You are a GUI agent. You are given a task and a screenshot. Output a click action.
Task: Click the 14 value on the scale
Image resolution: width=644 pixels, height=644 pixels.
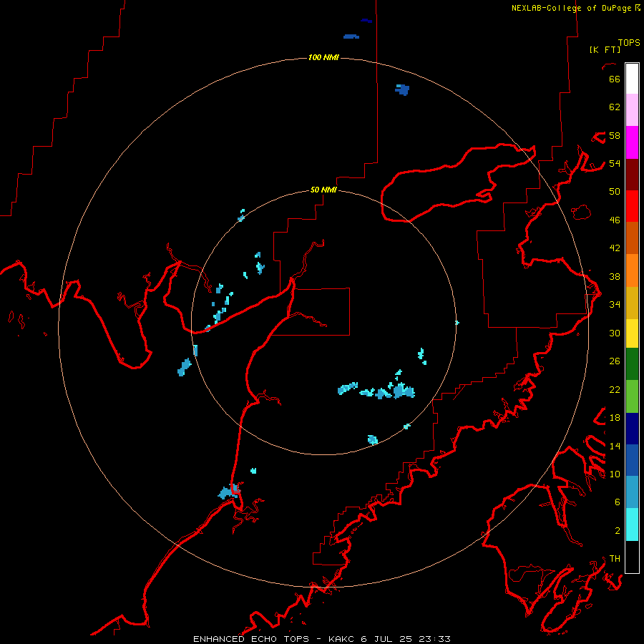click(x=615, y=446)
